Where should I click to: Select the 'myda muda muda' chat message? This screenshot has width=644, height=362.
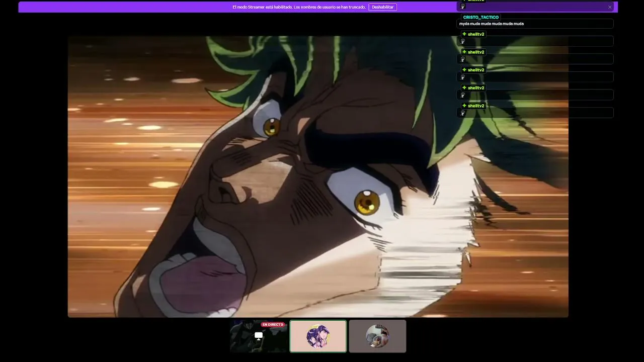click(x=492, y=24)
